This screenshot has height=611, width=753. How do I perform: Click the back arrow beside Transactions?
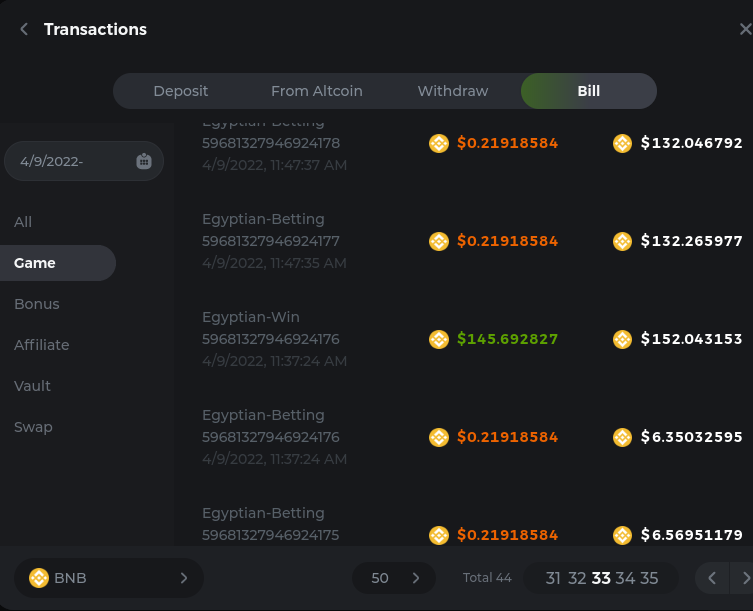tap(24, 30)
